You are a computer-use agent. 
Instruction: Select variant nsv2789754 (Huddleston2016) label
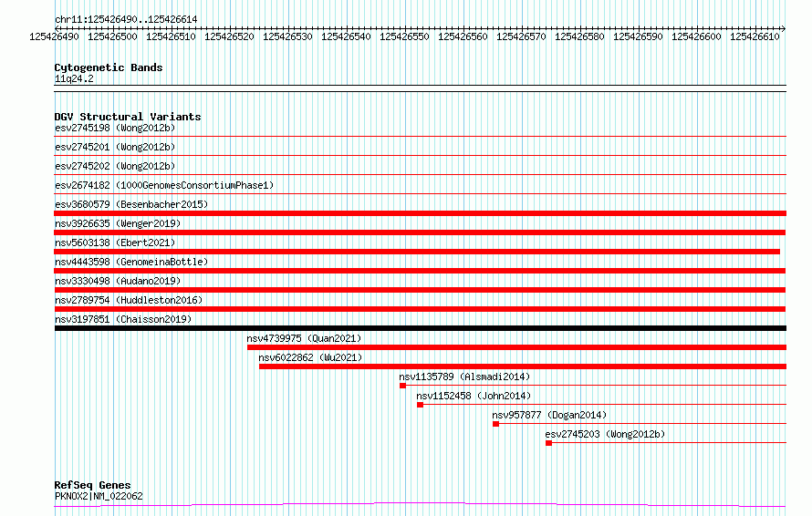(x=129, y=300)
